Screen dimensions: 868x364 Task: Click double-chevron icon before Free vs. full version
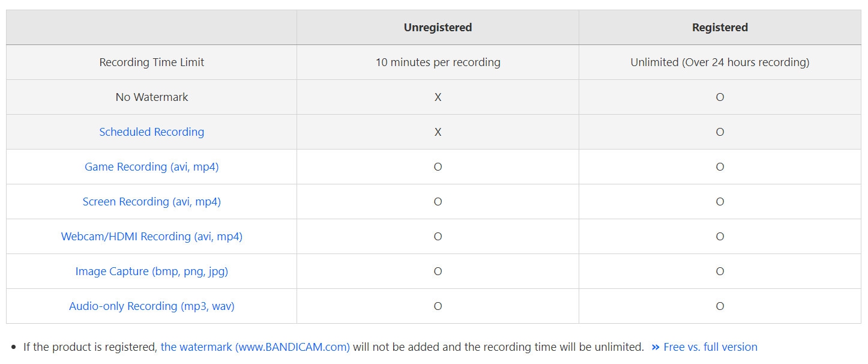pos(656,347)
